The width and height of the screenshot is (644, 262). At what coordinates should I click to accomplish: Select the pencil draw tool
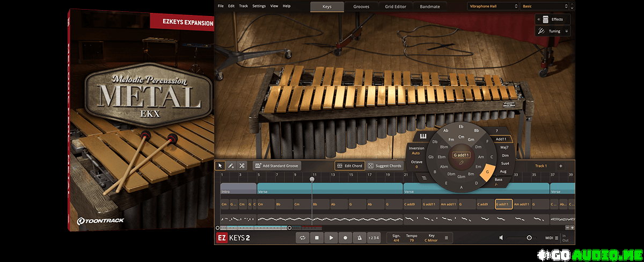[231, 166]
